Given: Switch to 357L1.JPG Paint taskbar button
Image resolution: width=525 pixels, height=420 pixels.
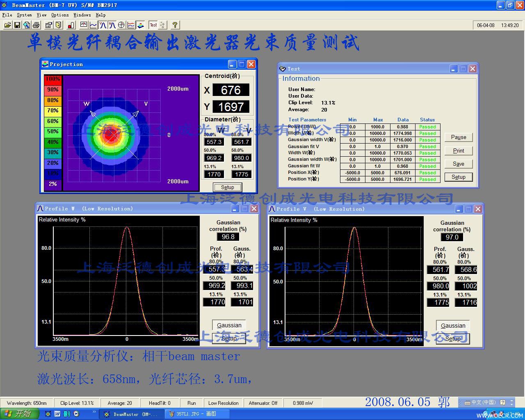Looking at the screenshot, I should click(197, 414).
